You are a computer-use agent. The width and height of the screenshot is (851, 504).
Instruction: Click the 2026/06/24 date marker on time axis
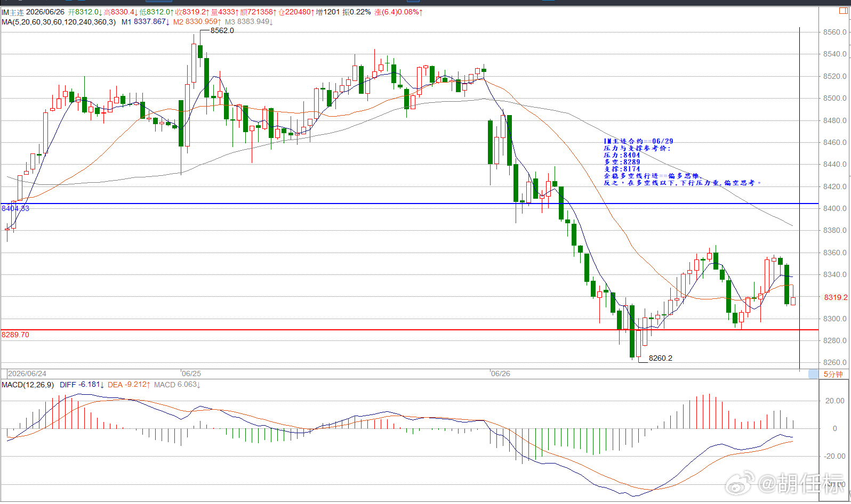(27, 373)
